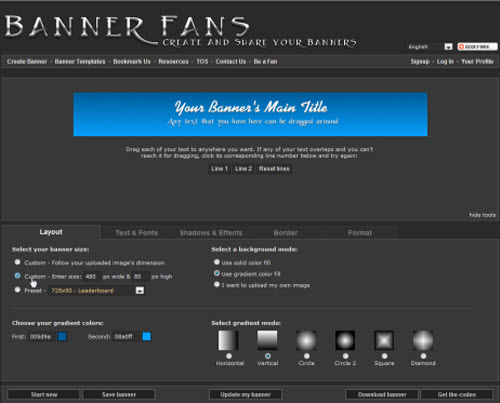This screenshot has width=500, height=403.
Task: Select the Preset banner size radio button
Action: point(18,290)
